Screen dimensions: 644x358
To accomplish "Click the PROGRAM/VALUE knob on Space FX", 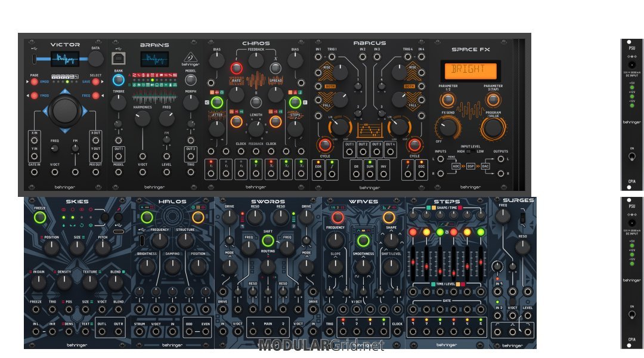I will [493, 129].
